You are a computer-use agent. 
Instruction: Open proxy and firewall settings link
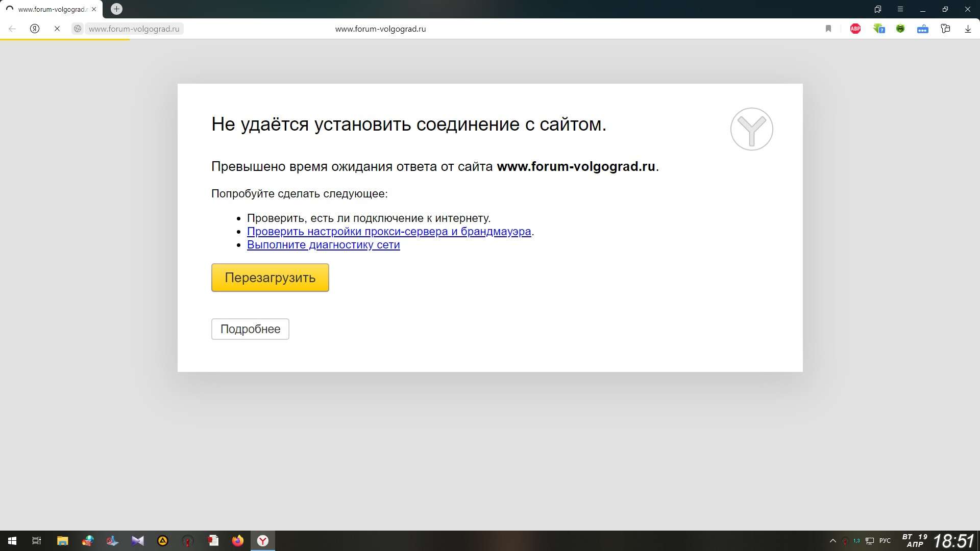coord(389,232)
